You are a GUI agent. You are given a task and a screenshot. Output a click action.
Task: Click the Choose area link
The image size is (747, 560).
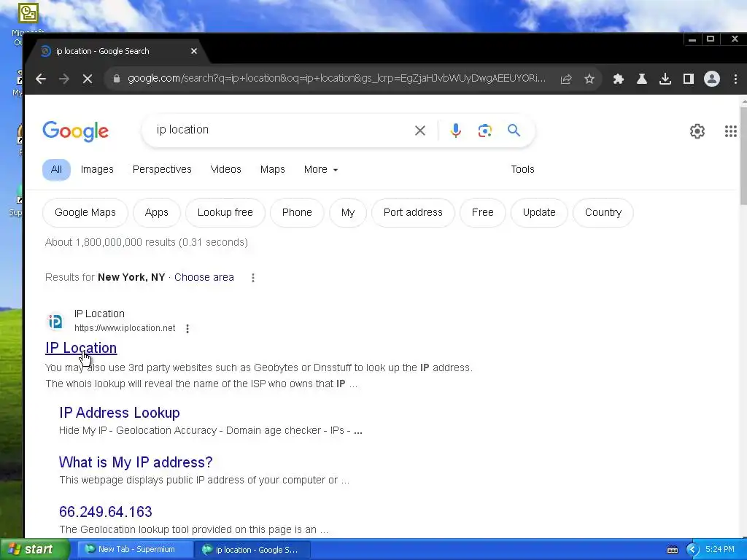click(x=204, y=278)
